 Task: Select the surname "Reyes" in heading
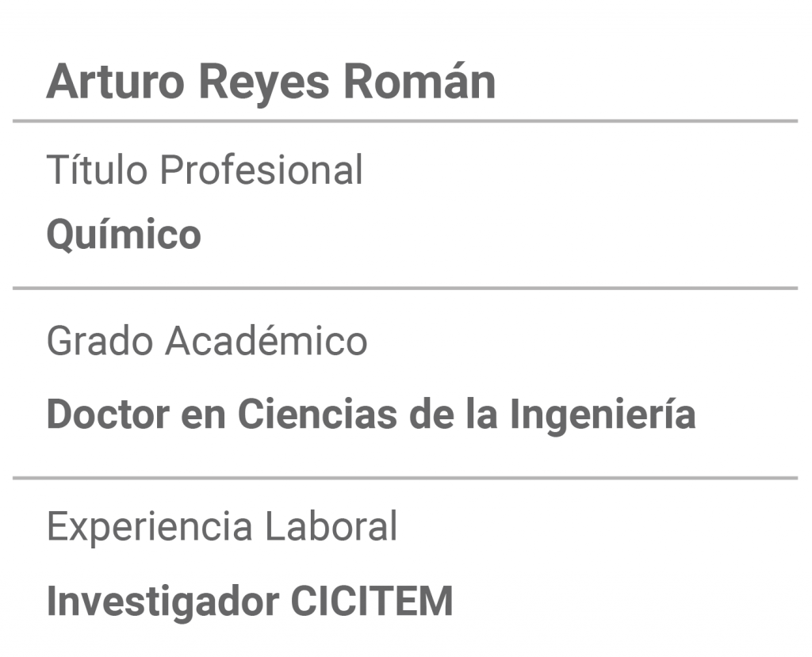[x=264, y=84]
